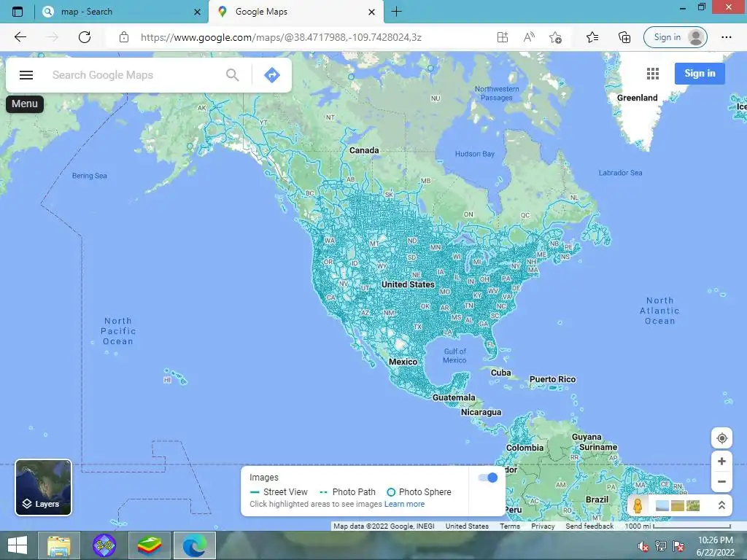Image resolution: width=747 pixels, height=560 pixels.
Task: Open the Edge apps icon in address bar
Action: click(x=503, y=37)
